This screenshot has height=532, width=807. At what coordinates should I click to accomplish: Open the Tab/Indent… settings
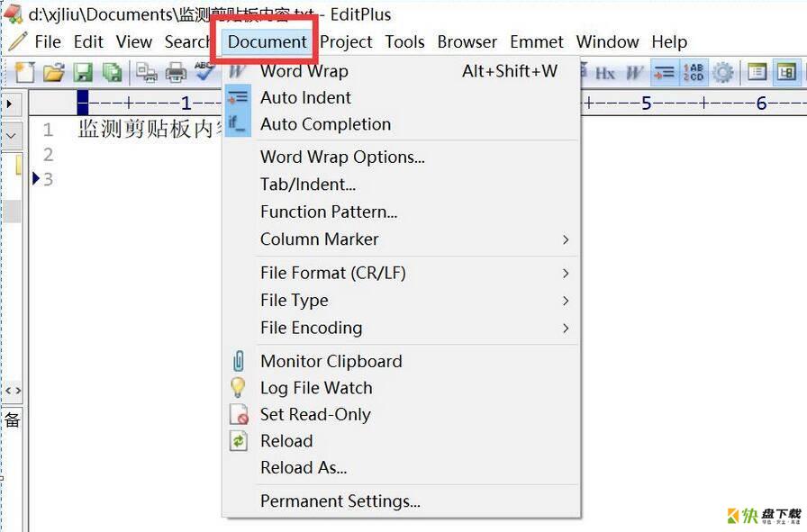pyautogui.click(x=402, y=185)
